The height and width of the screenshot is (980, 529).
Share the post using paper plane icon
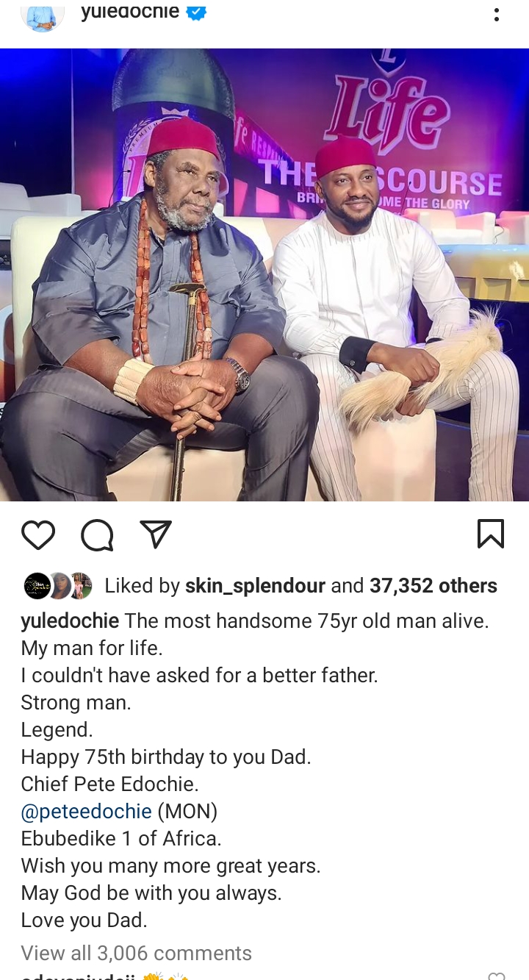click(156, 534)
